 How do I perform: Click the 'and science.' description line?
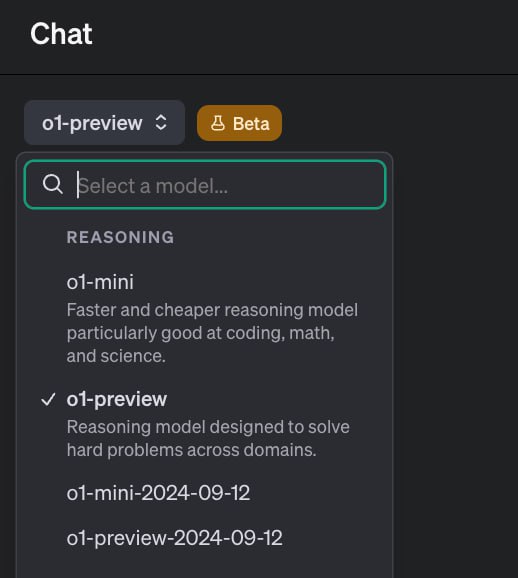116,356
